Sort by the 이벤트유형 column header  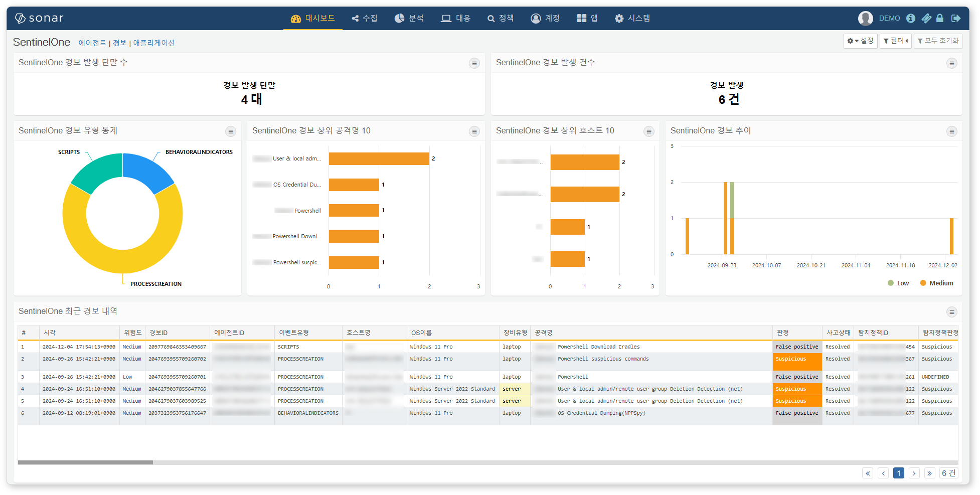(x=308, y=333)
